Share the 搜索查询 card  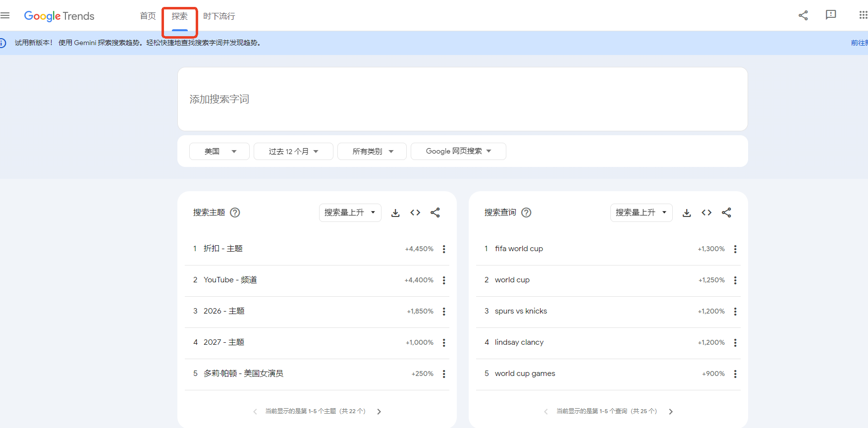[726, 213]
